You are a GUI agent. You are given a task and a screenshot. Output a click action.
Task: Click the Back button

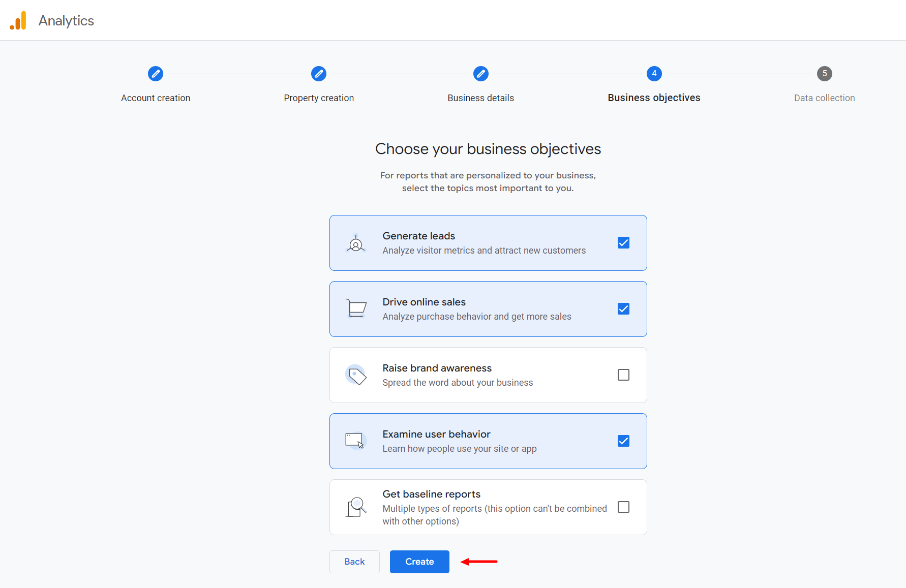354,562
